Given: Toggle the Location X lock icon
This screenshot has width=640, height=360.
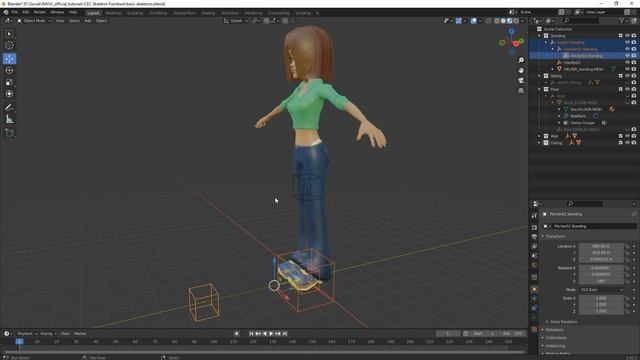Looking at the screenshot, I should [x=627, y=247].
